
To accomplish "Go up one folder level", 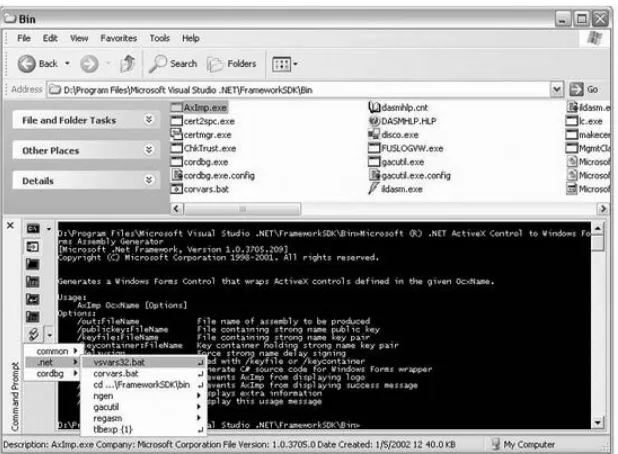I will pos(127,63).
